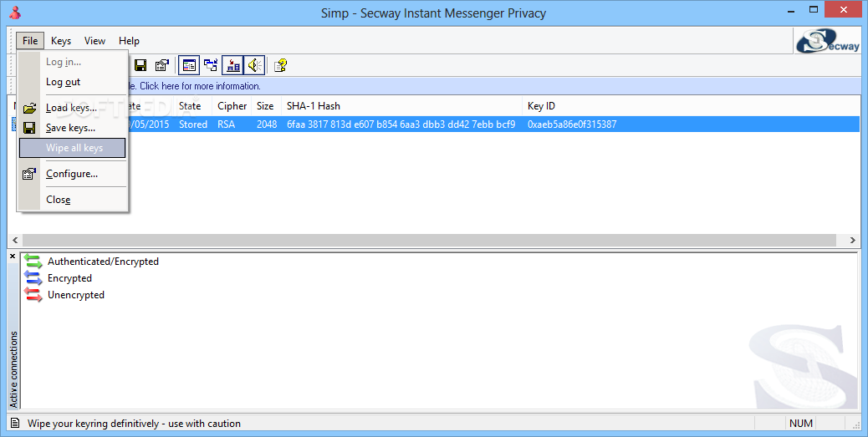Open the configuration toolbar icon beside the floppy disk
Viewport: 868px width, 437px height.
(161, 66)
